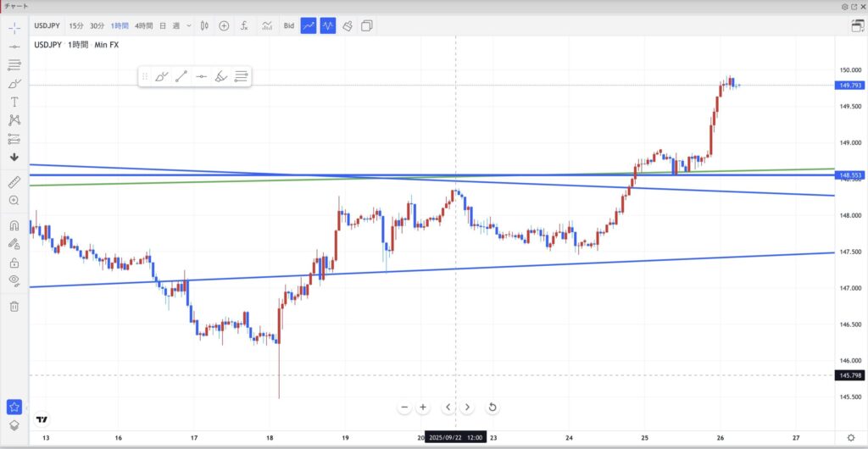The image size is (868, 449).
Task: Toggle magnet mode on the sidebar
Action: click(x=14, y=226)
